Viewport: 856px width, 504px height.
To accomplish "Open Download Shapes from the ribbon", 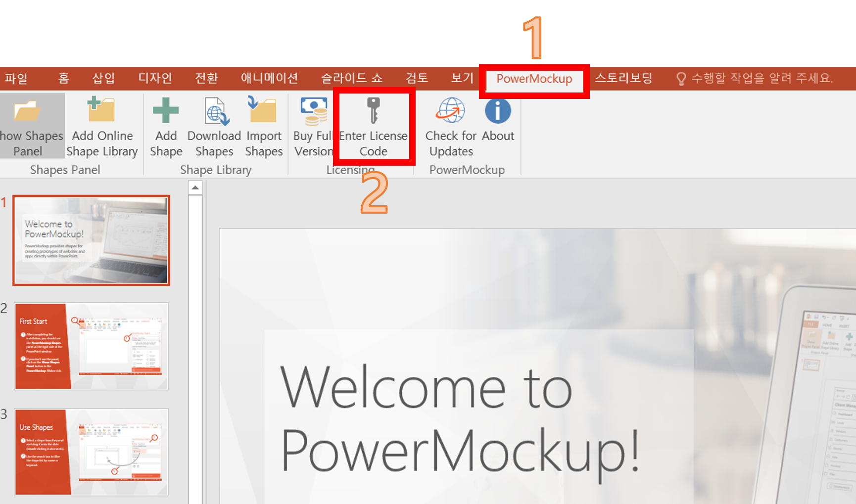I will point(214,126).
